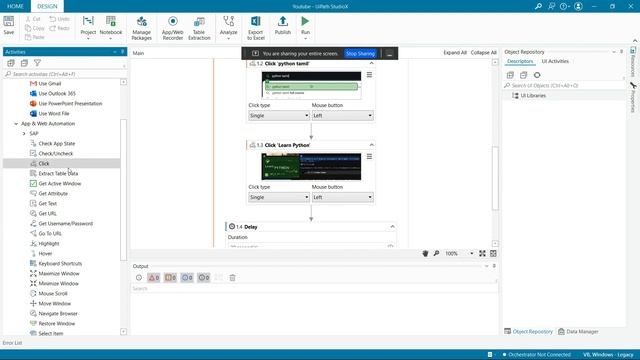Viewport: 640px width, 360px height.
Task: Collapse the Click 'Learn Python' activity
Action: tap(371, 145)
